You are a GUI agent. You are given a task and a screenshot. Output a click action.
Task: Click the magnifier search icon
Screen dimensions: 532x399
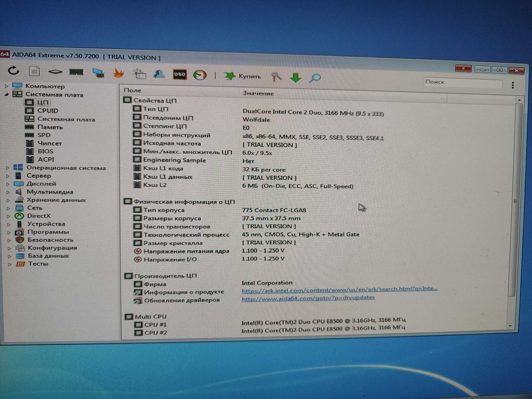pyautogui.click(x=315, y=78)
